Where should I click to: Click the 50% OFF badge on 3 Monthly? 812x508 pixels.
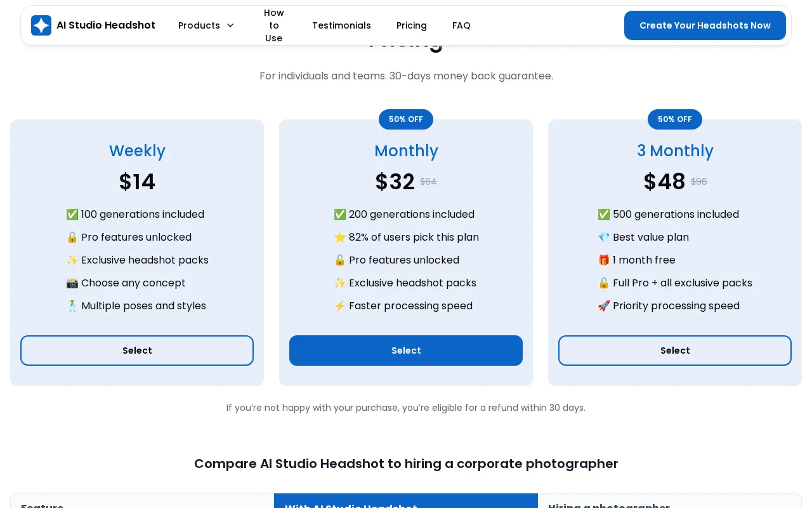point(675,119)
